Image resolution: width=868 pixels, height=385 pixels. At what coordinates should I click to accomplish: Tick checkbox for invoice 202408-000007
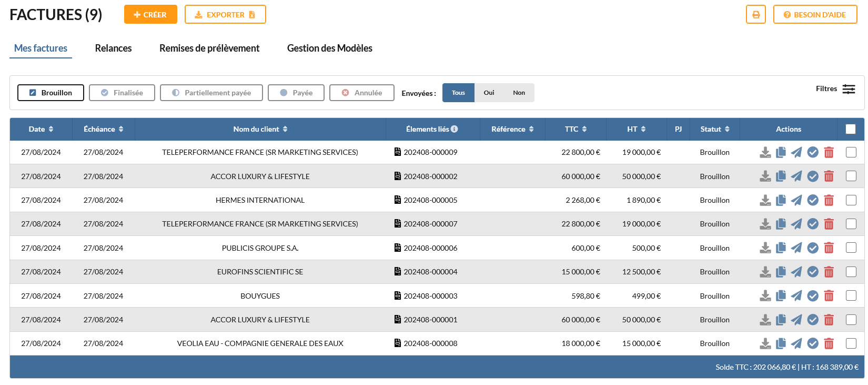(x=851, y=224)
